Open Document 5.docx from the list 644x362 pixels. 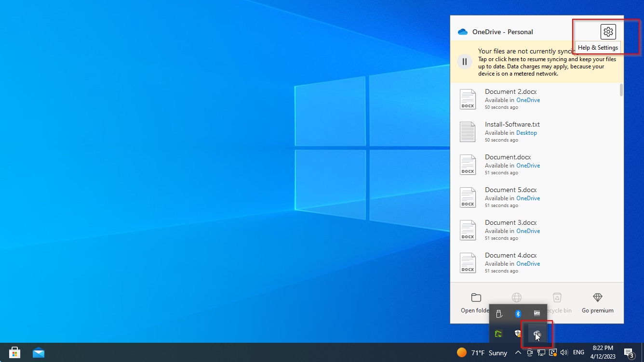[x=510, y=190]
